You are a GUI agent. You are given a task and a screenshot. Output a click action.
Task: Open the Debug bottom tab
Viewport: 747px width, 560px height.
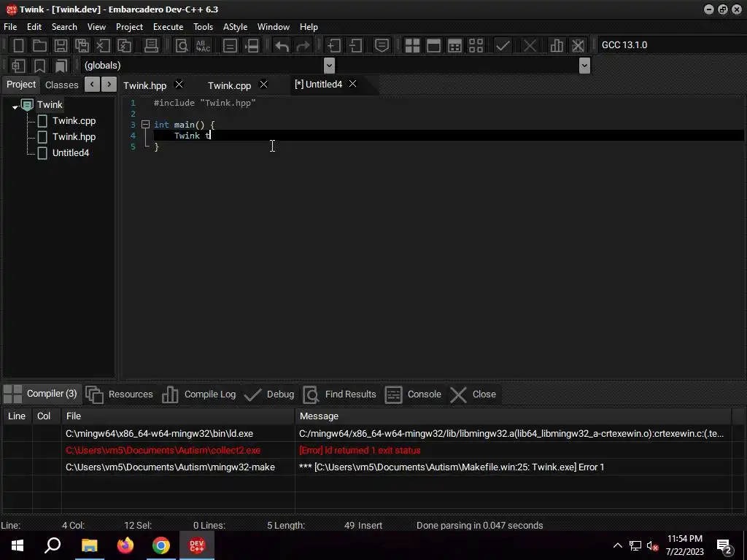click(269, 394)
